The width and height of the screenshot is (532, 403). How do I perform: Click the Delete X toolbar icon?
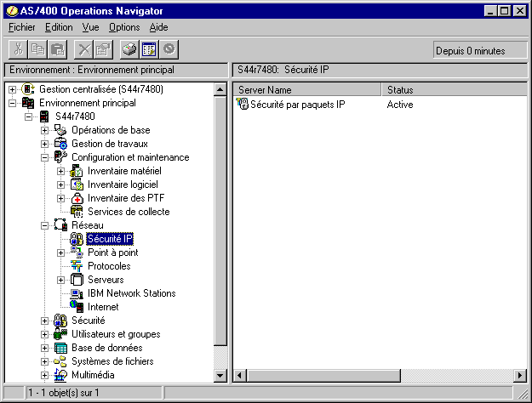click(83, 49)
